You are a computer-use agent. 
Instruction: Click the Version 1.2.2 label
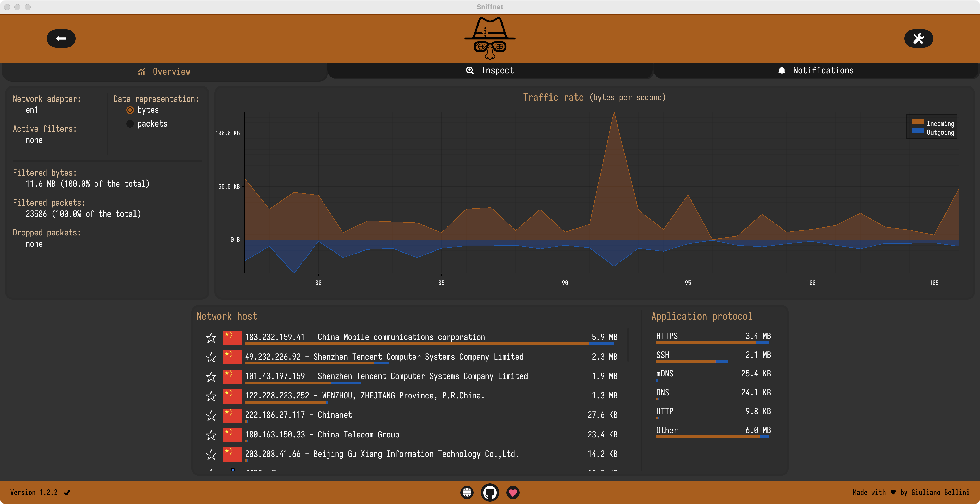coord(34,493)
